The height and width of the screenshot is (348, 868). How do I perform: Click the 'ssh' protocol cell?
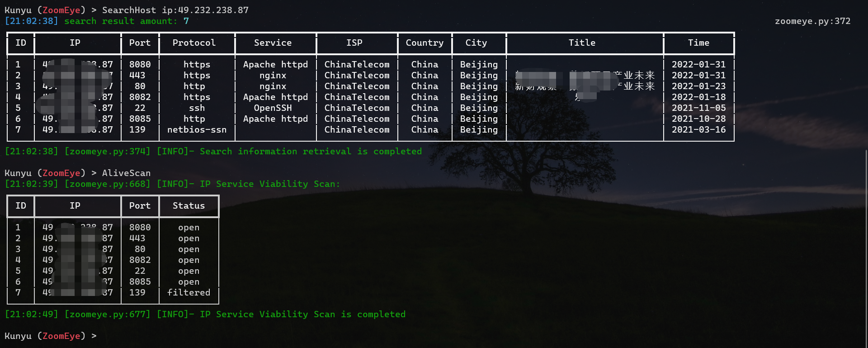[x=197, y=108]
